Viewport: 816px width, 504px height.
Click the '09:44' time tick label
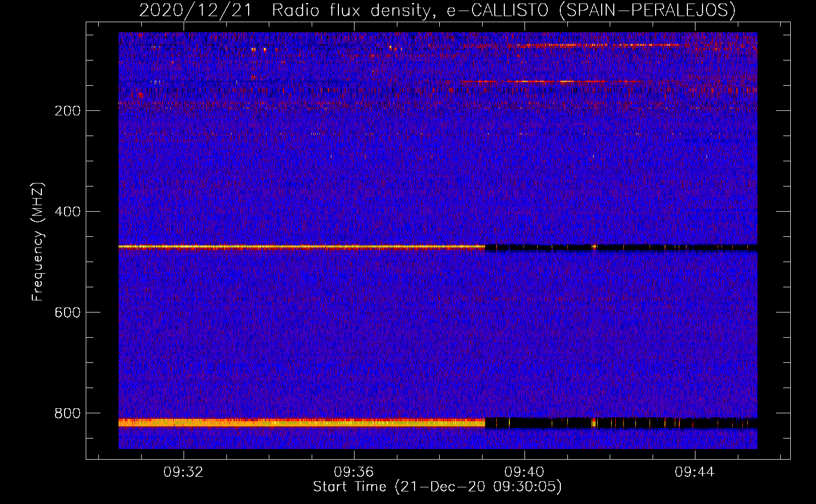pos(694,472)
